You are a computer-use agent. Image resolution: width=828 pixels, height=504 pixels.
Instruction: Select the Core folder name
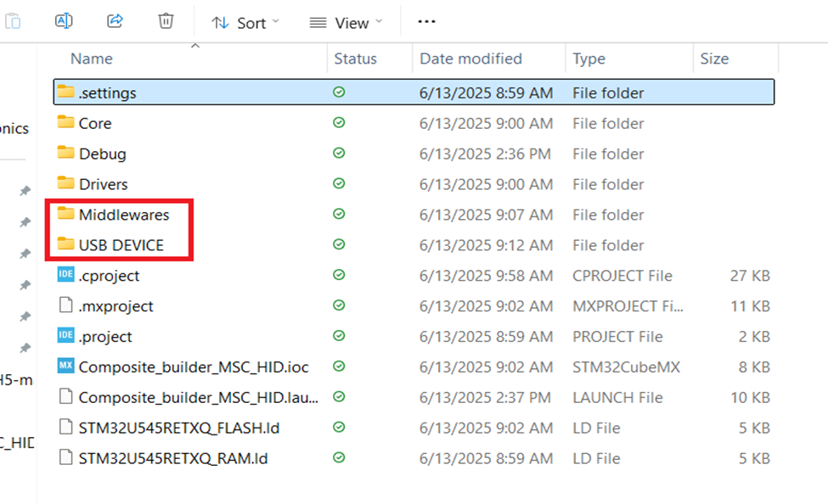tap(95, 124)
